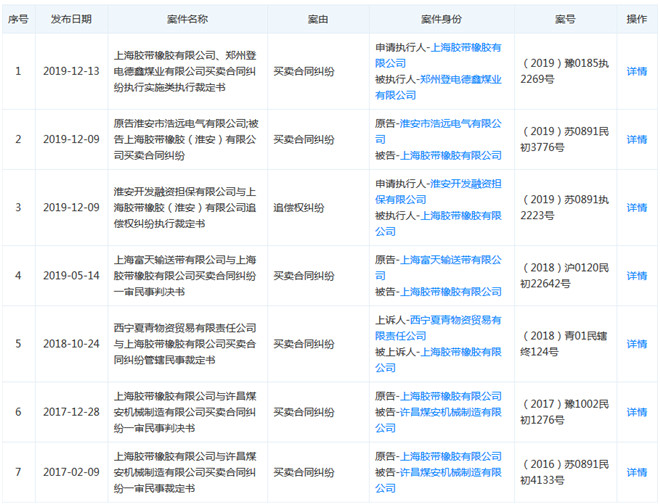Viewport: 660px width, 504px height.
Task: Select date cell 2019-12-13
Action: tap(71, 71)
